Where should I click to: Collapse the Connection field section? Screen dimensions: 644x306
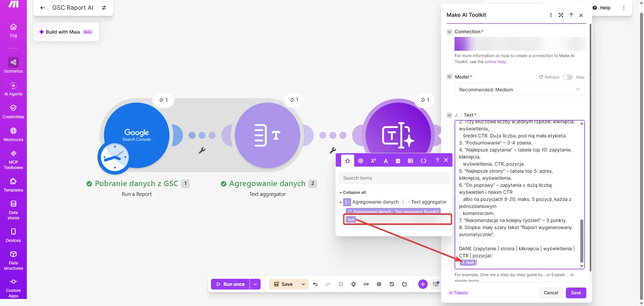click(449, 32)
